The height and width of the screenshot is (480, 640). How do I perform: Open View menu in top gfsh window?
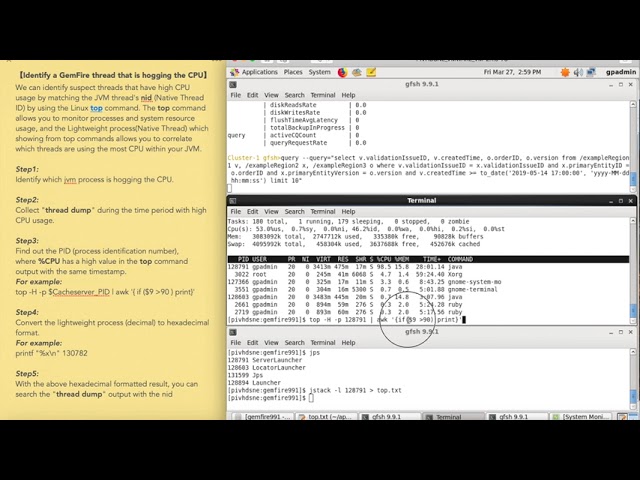point(271,95)
